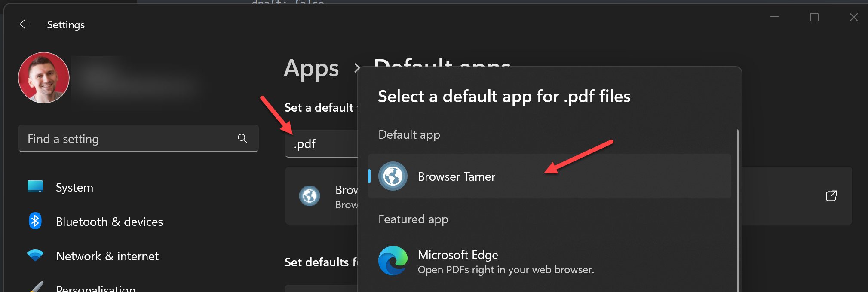Viewport: 868px width, 292px height.
Task: Minimize the Settings window
Action: coord(775,17)
